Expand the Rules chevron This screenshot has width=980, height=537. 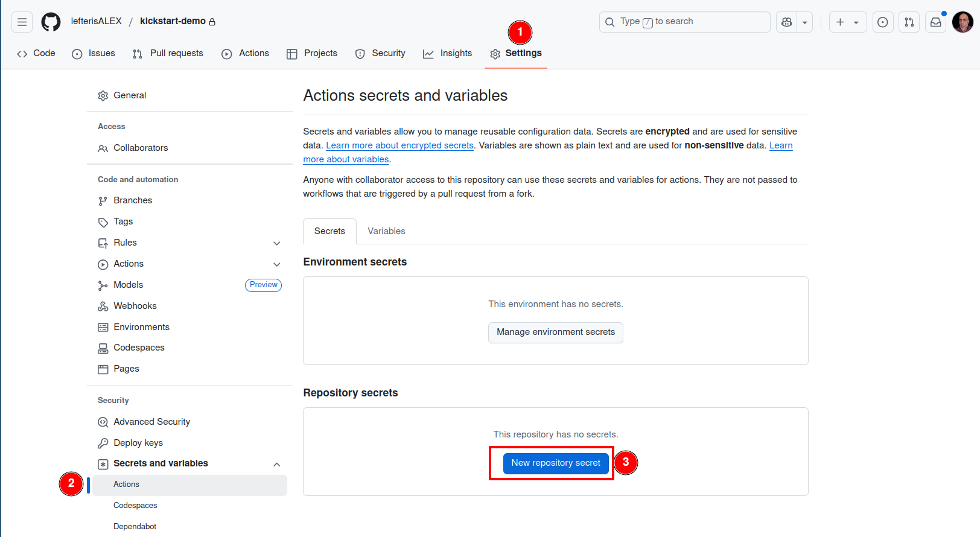tap(277, 243)
